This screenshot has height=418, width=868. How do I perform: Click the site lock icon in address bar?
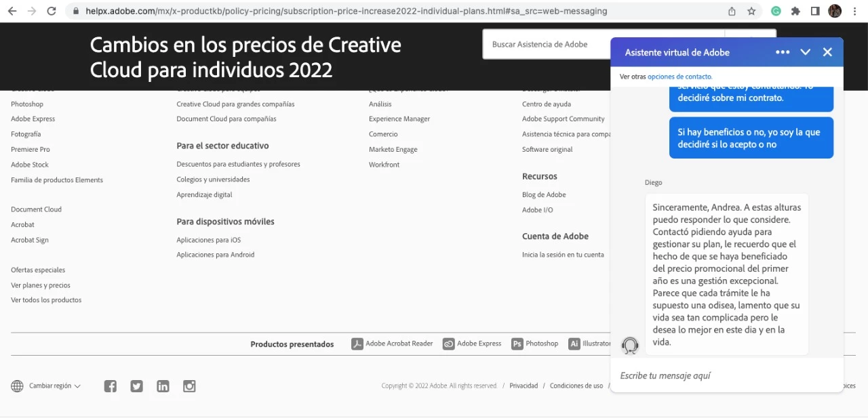pos(75,11)
